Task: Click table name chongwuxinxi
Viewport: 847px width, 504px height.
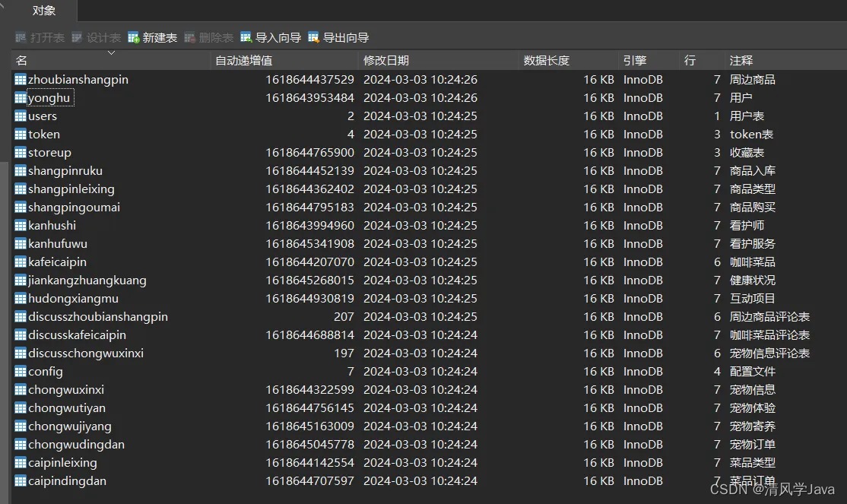Action: 66,389
